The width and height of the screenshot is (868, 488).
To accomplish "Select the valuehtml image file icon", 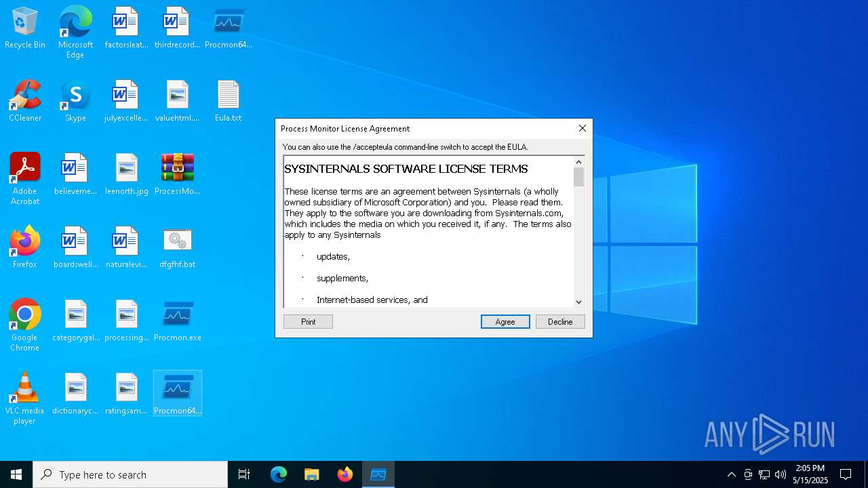I will (x=177, y=102).
